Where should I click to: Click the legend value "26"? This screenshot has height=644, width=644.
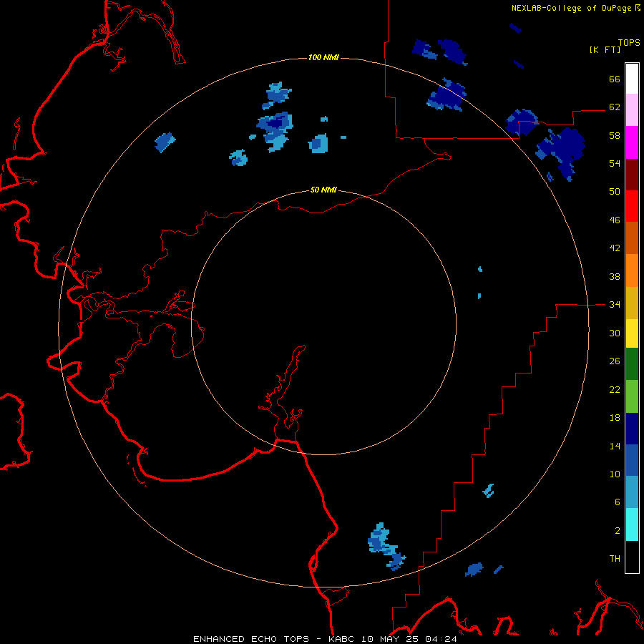pos(615,361)
